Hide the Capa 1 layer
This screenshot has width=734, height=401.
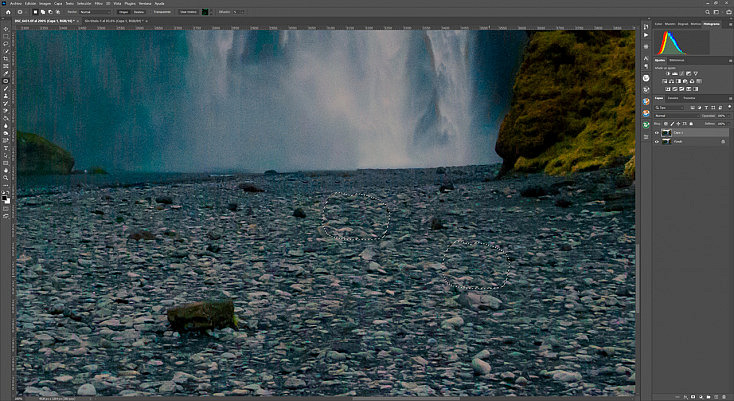click(x=657, y=132)
